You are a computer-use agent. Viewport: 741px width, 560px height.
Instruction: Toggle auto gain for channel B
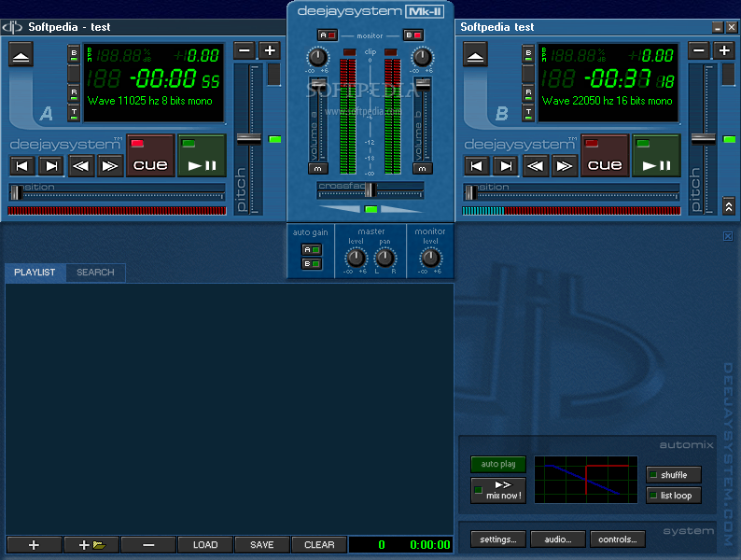coord(312,264)
